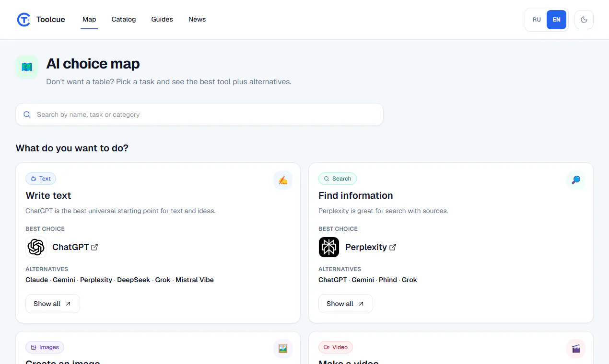609x364 pixels.
Task: Choose Perplexity in Write text alternatives
Action: pyautogui.click(x=96, y=280)
